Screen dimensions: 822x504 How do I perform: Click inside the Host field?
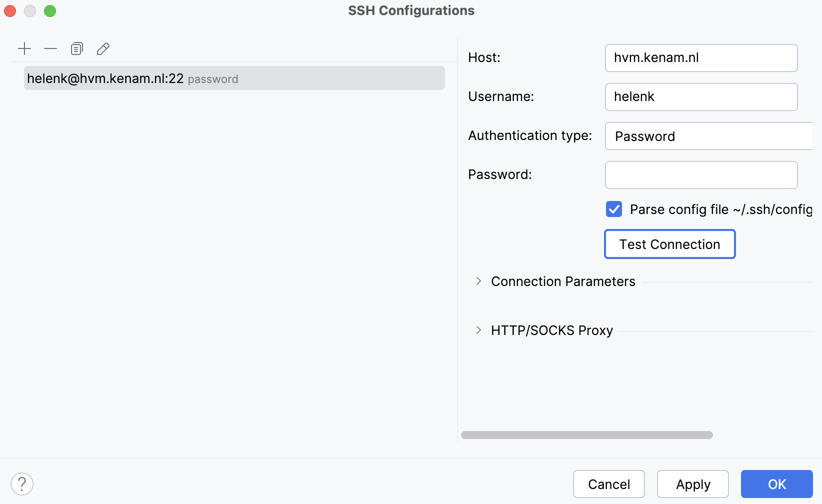[x=700, y=57]
